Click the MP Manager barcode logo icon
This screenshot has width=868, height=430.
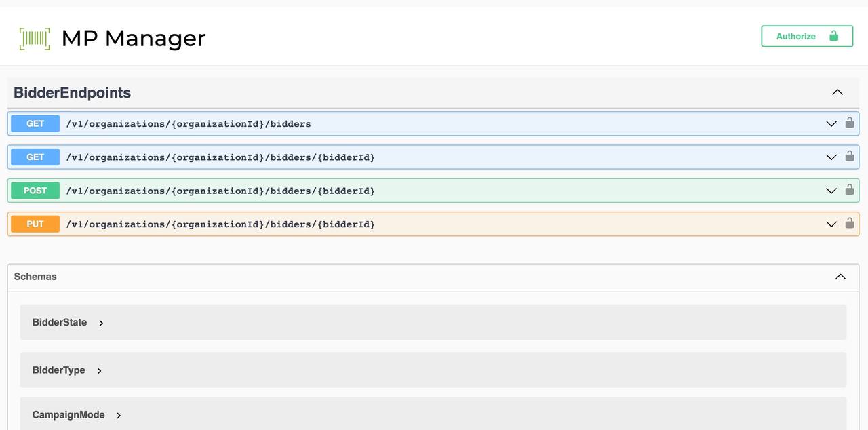click(35, 39)
